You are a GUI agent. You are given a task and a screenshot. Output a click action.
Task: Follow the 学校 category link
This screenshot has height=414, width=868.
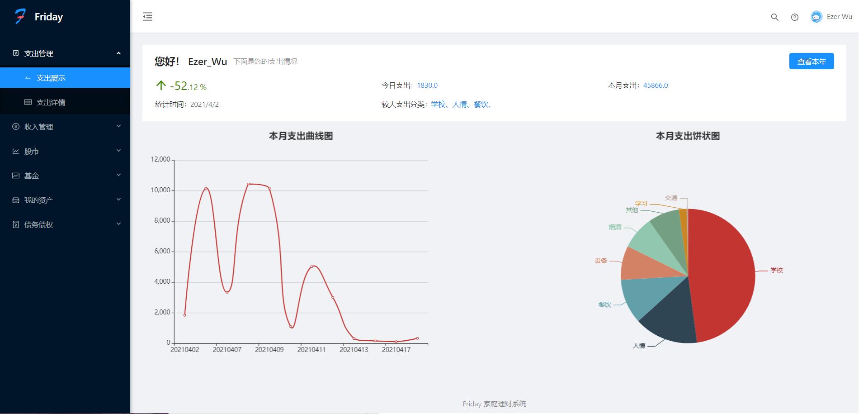click(x=439, y=105)
